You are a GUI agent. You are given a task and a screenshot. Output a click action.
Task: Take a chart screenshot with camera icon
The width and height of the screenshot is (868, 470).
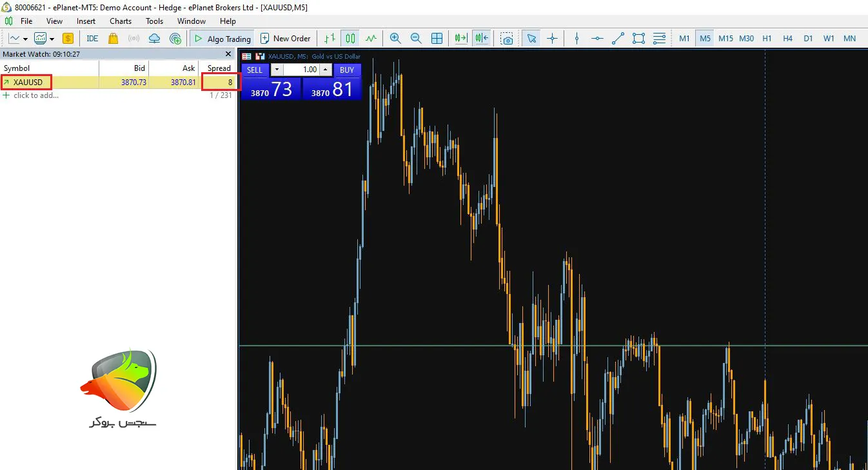[508, 39]
